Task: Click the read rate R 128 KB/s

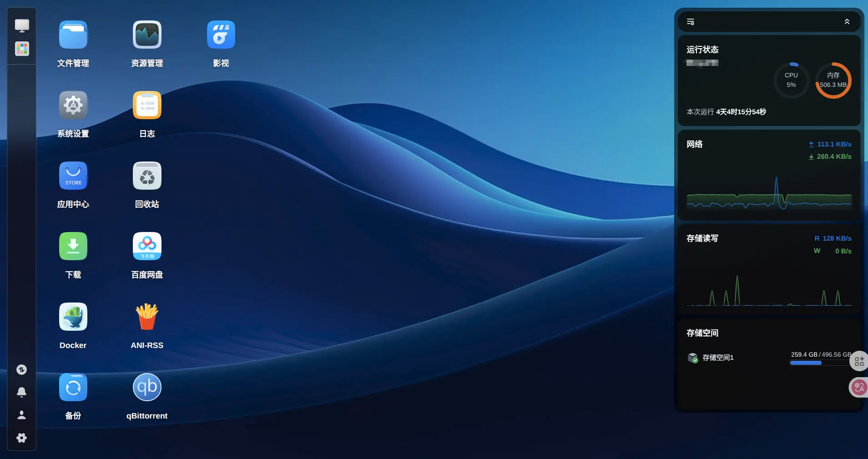Action: pyautogui.click(x=833, y=238)
